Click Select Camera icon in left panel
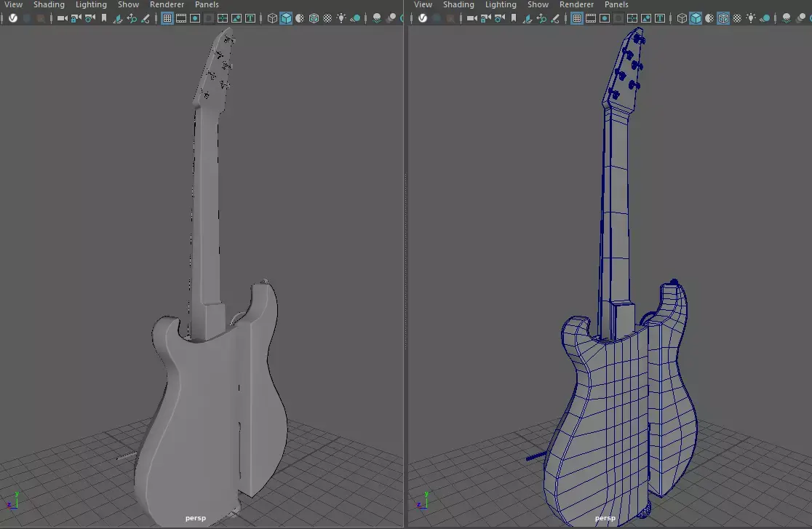Screen dimensions: 812x529 62,18
